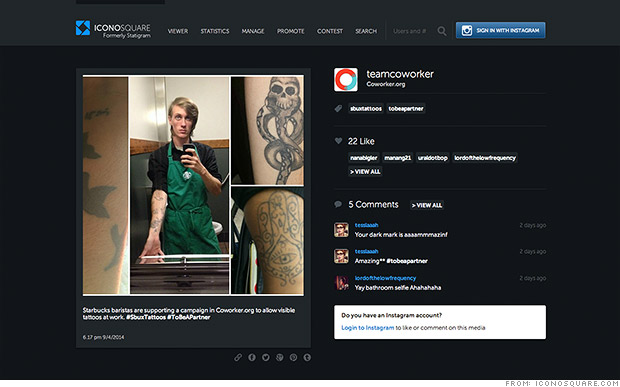Click the 5 Comments heading text
The image size is (620, 387).
click(x=373, y=204)
